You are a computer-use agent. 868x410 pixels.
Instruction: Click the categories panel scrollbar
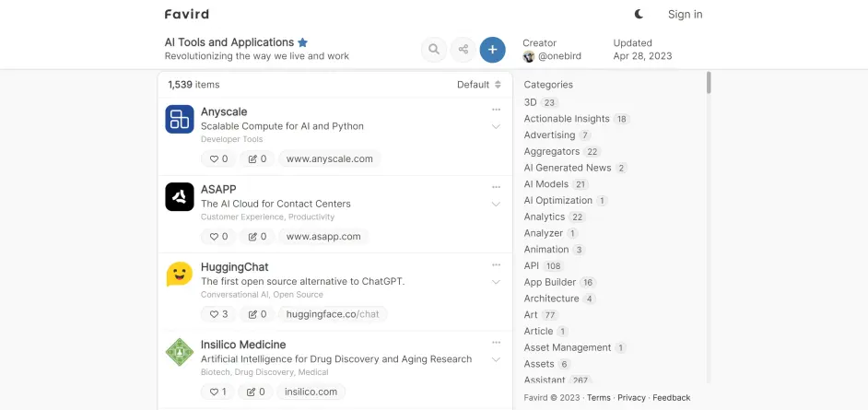click(x=709, y=82)
